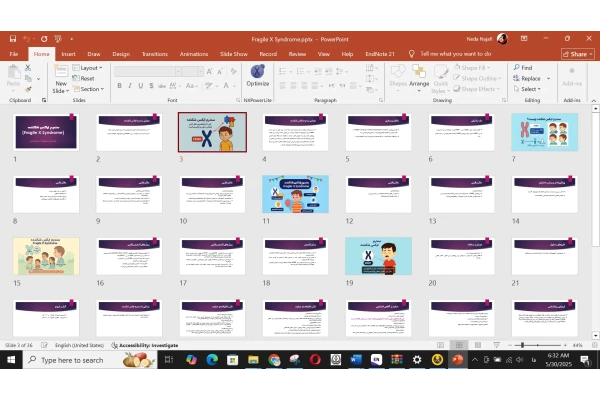
Task: Adjust the zoom slider handle
Action: (522, 345)
